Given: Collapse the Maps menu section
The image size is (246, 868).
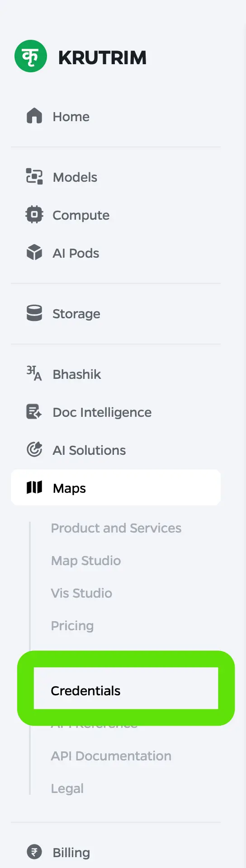Looking at the screenshot, I should pyautogui.click(x=116, y=487).
